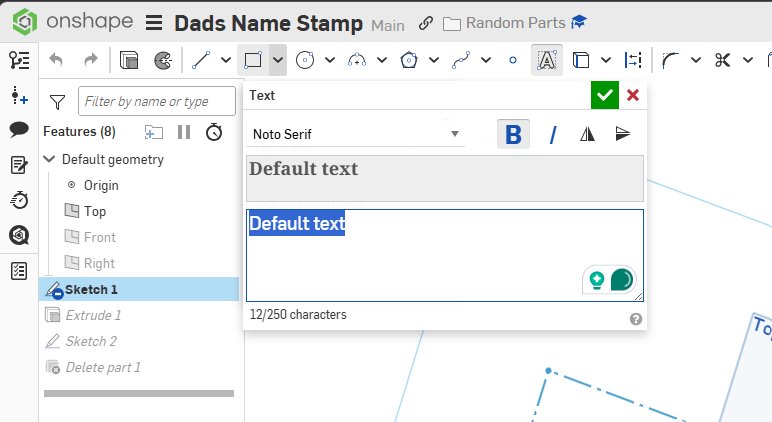Open the Noto Serif font dropdown
772x422 pixels.
355,134
